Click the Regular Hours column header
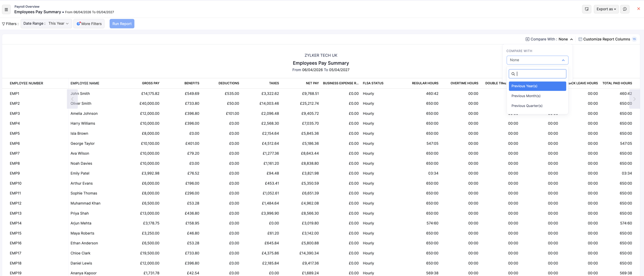The image size is (644, 276). [425, 83]
